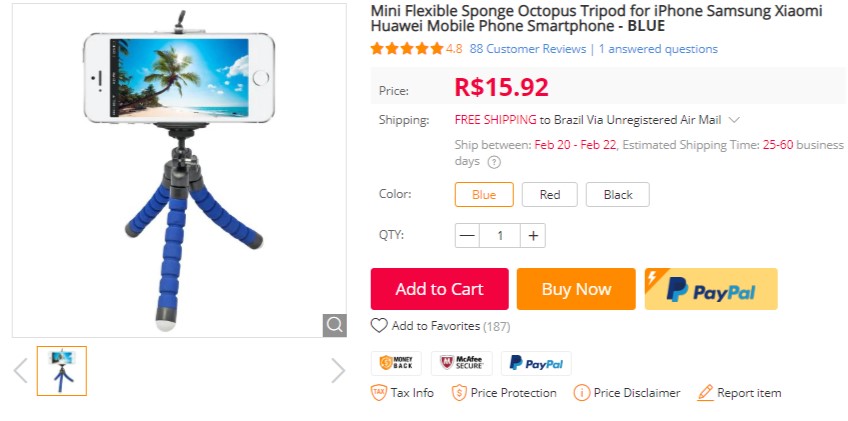Click the McAfee Secure badge
The width and height of the screenshot is (848, 421).
[461, 362]
